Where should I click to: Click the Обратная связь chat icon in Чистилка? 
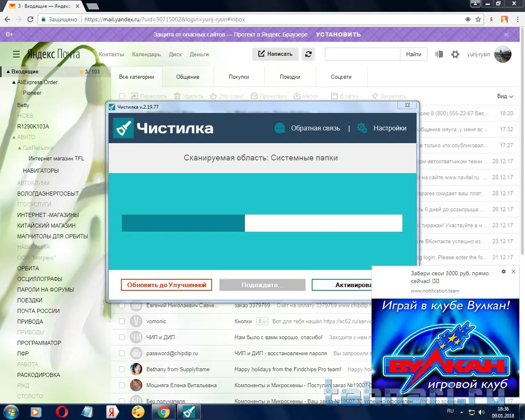[x=280, y=128]
